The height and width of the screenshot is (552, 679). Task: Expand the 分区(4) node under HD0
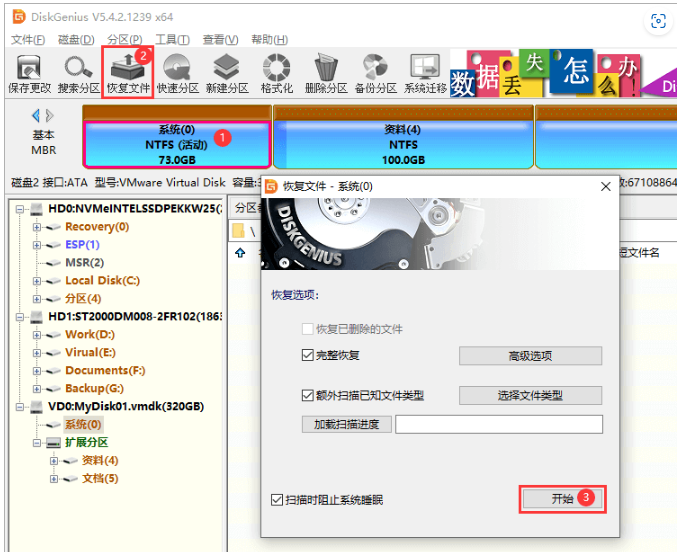[x=37, y=299]
